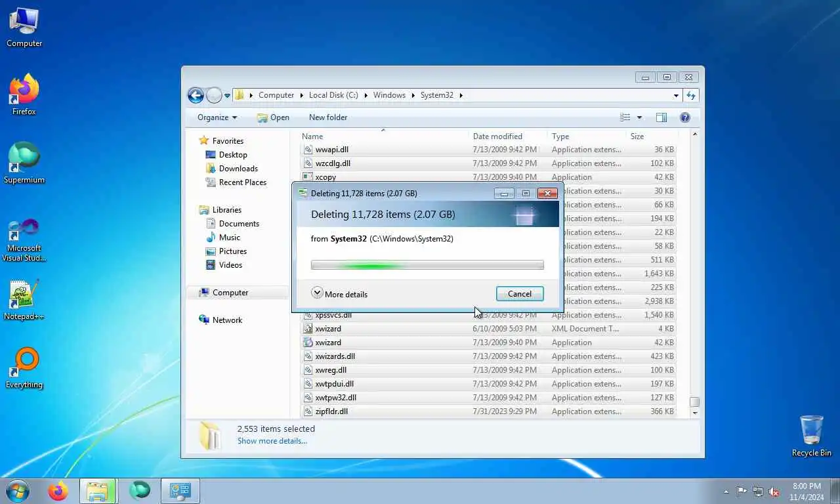840x504 pixels.
Task: Open the Supermium desktop shortcut
Action: point(24,163)
